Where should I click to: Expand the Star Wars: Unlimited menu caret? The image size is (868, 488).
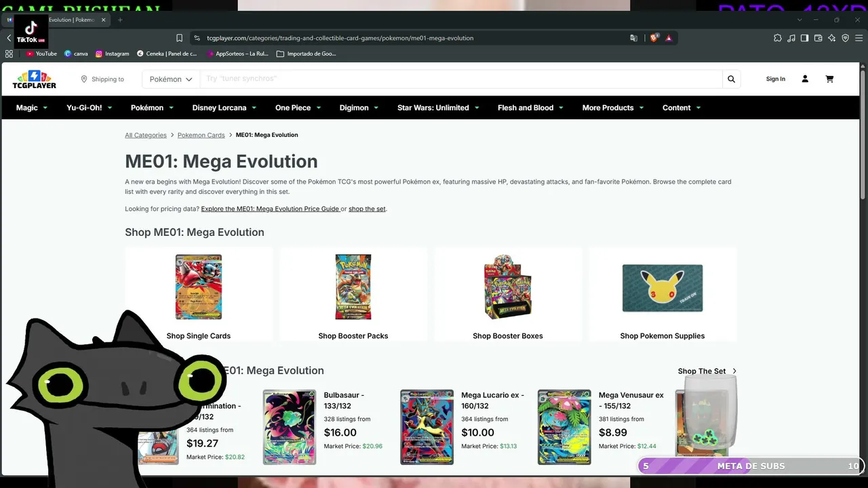[x=477, y=108]
